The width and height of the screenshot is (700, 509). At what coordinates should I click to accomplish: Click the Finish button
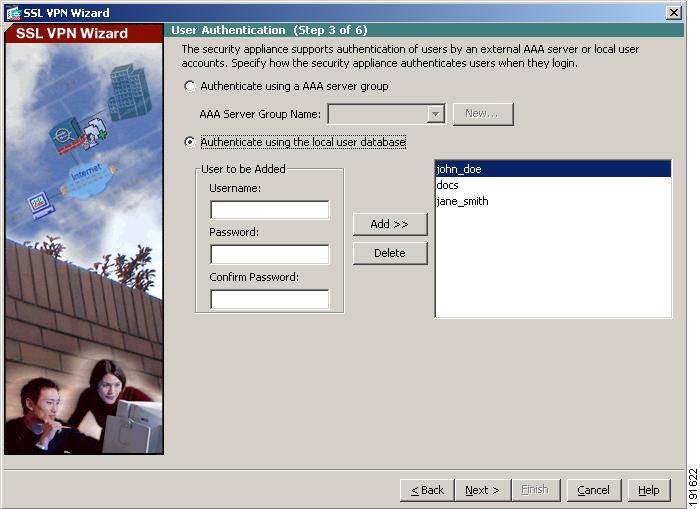[x=535, y=490]
